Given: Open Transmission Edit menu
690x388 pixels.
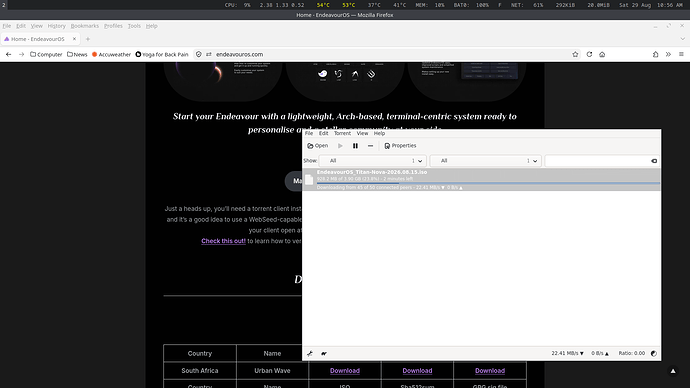Looking at the screenshot, I should coord(323,133).
